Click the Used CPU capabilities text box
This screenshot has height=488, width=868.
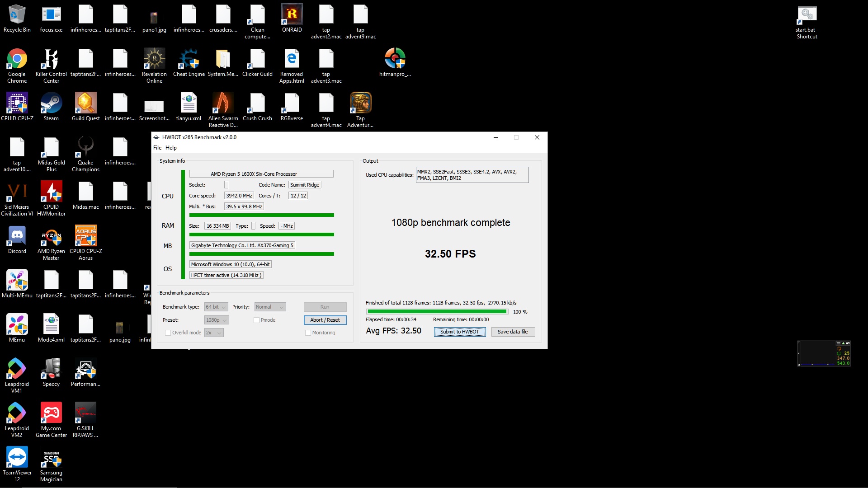pos(472,175)
